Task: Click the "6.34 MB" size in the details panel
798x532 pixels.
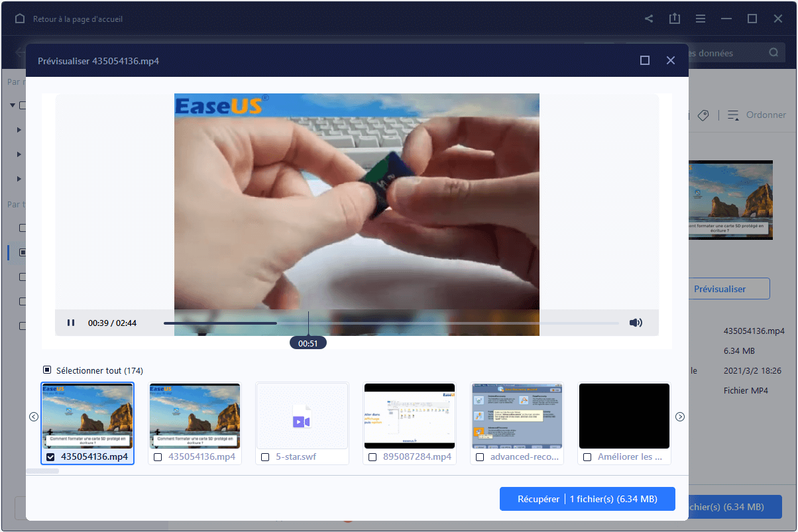Action: pyautogui.click(x=739, y=350)
